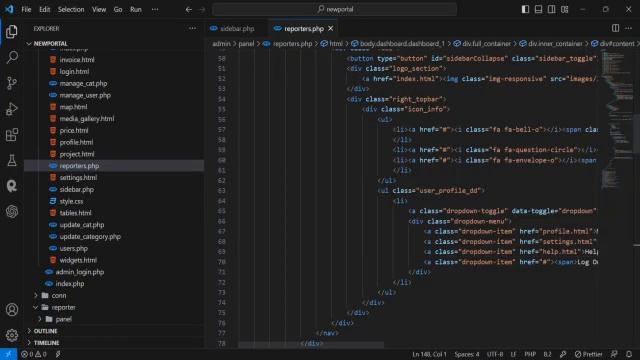Open the Search view in activity bar
Viewport: 640px width, 360px height.
[x=12, y=57]
